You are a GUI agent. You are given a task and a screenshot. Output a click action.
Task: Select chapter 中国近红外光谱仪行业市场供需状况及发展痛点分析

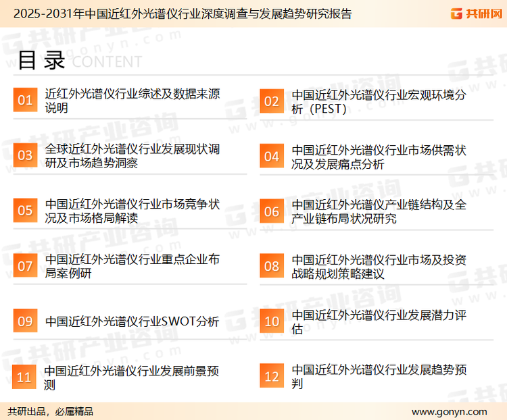(x=379, y=157)
